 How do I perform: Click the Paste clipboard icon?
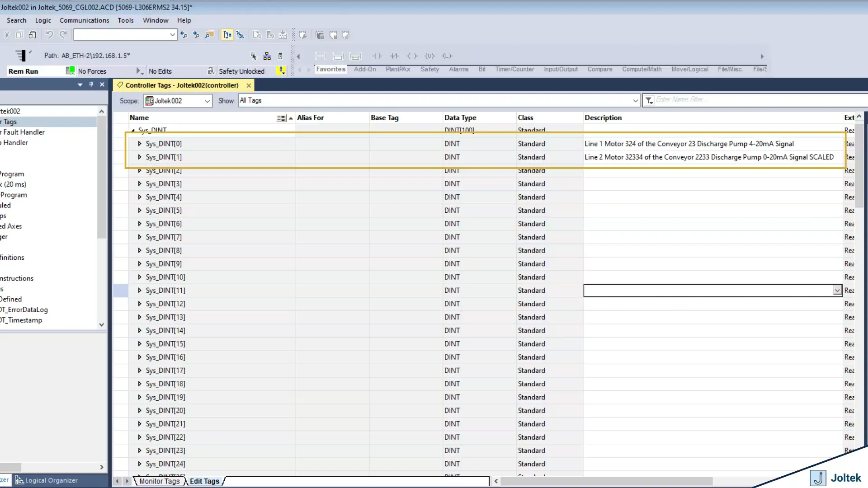[x=32, y=35]
